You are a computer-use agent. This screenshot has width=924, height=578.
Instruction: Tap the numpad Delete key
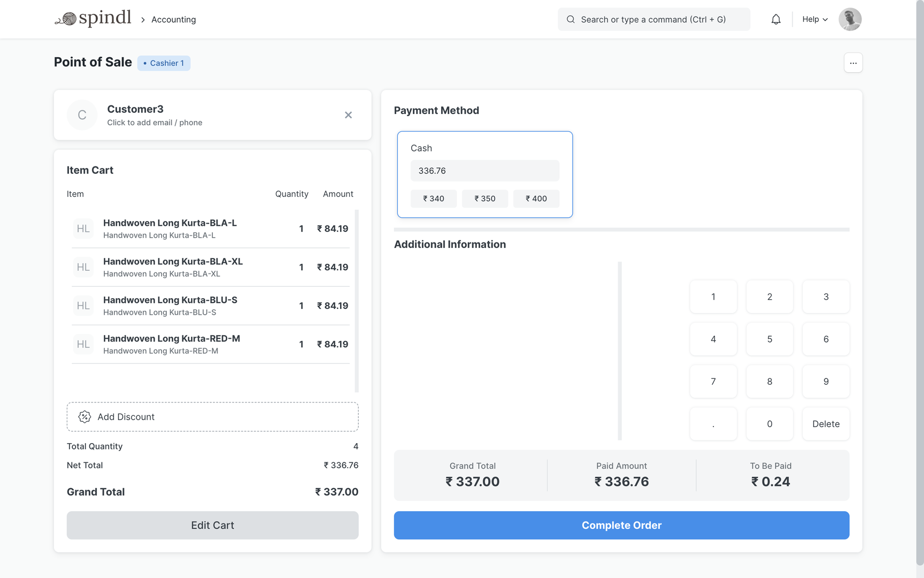pyautogui.click(x=826, y=423)
